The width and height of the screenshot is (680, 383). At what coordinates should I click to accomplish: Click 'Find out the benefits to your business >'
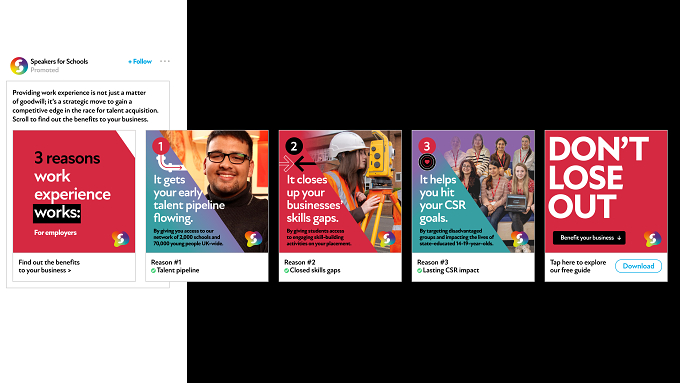[x=49, y=266]
